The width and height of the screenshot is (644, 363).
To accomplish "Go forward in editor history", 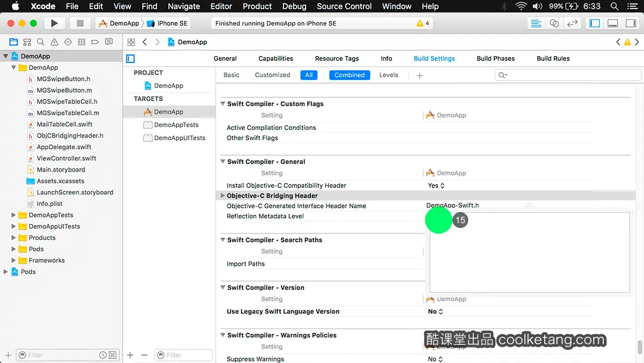I will [x=157, y=42].
